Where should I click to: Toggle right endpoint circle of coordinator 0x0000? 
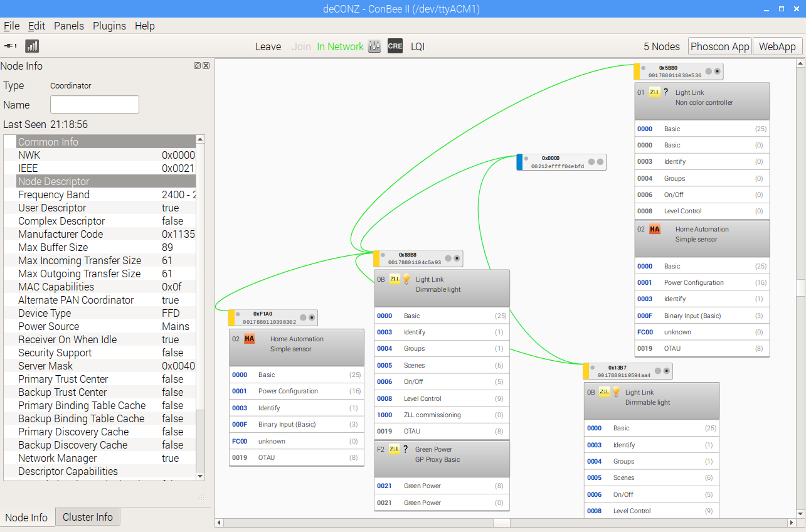tap(600, 162)
